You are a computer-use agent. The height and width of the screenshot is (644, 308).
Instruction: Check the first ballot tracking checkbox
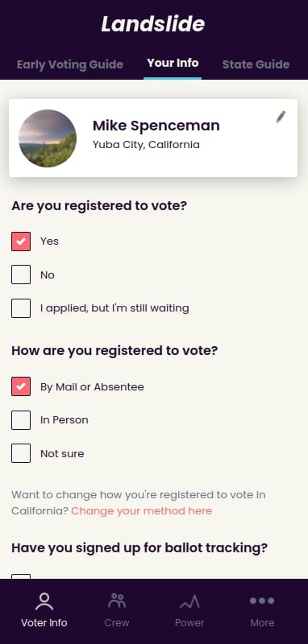coord(21,576)
